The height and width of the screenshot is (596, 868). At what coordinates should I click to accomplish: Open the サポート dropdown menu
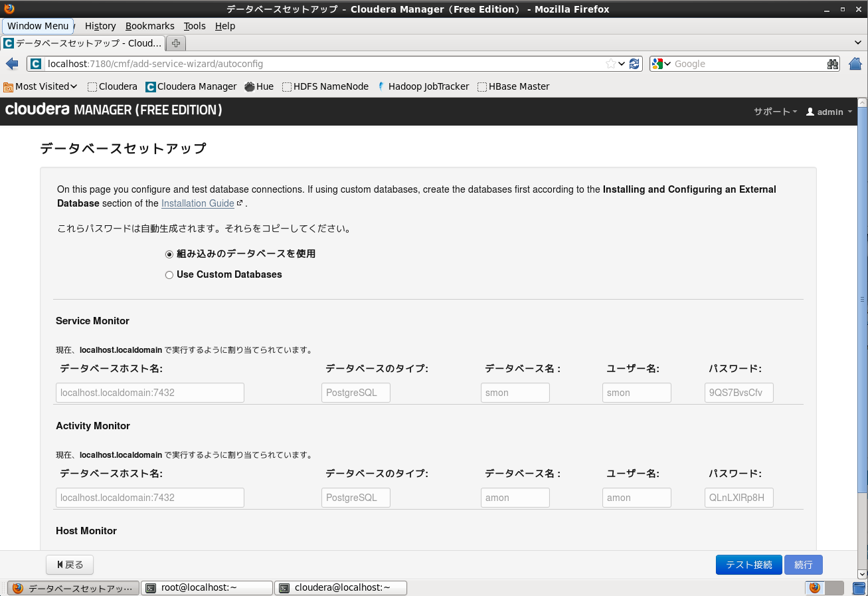(x=776, y=112)
